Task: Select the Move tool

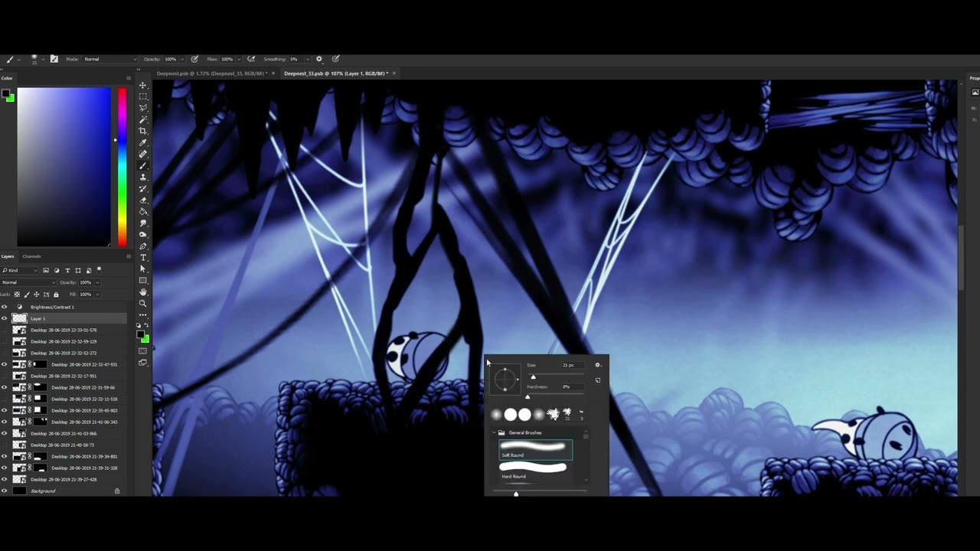Action: coord(143,85)
